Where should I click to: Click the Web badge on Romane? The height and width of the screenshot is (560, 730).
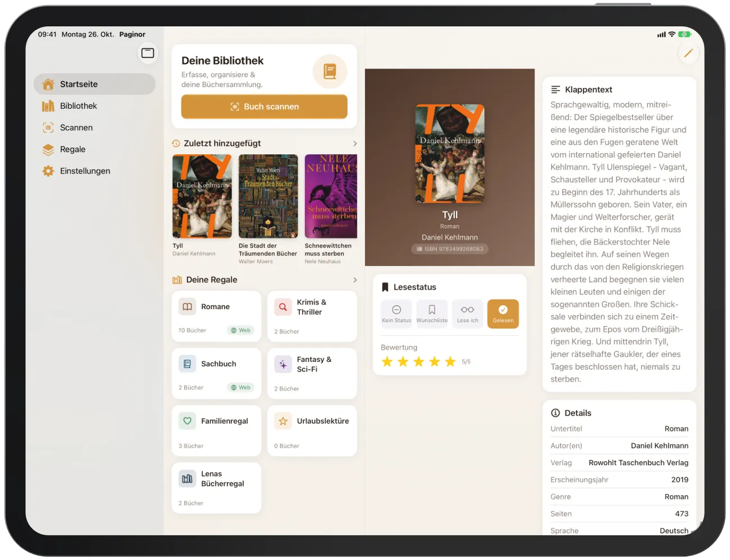pos(241,331)
